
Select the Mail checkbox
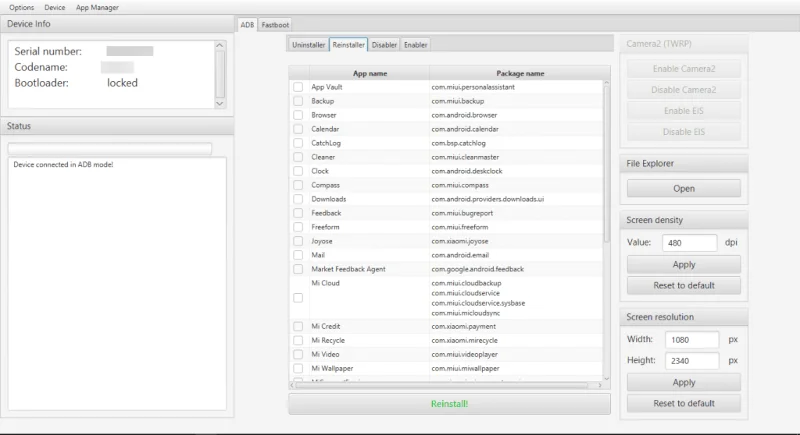298,255
